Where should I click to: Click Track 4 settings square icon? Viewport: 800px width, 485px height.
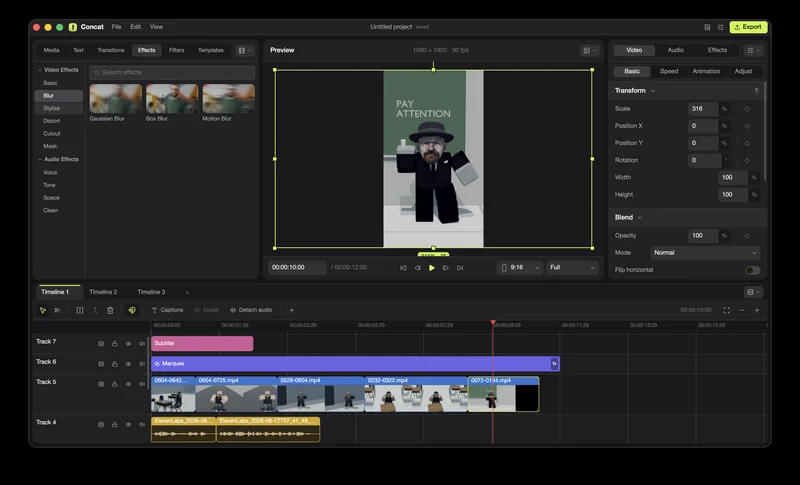(101, 424)
